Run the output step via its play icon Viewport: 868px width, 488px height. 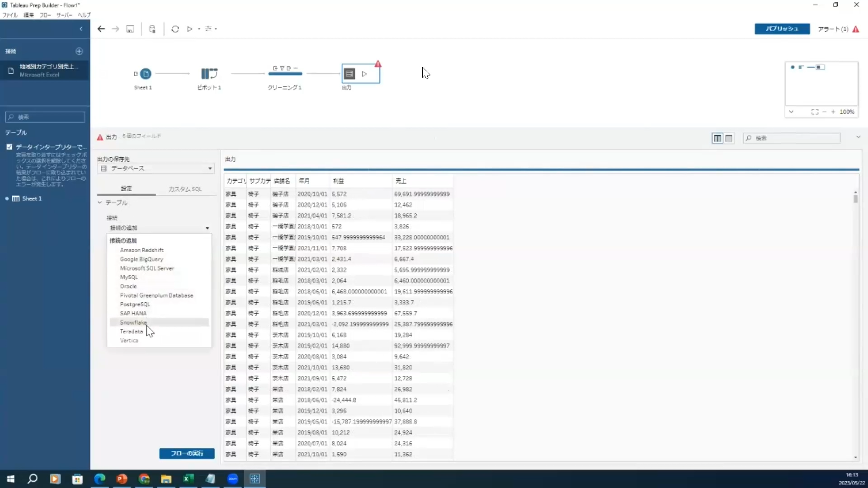point(364,74)
